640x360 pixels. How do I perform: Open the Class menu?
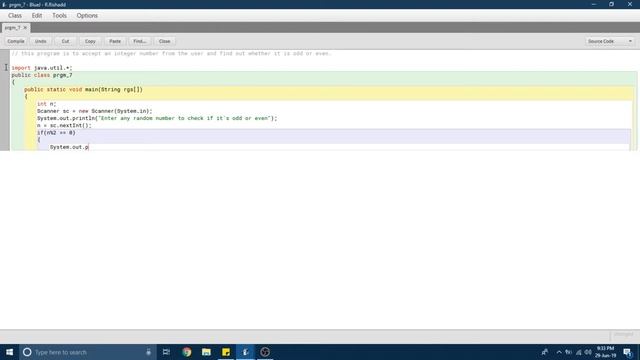[x=15, y=16]
